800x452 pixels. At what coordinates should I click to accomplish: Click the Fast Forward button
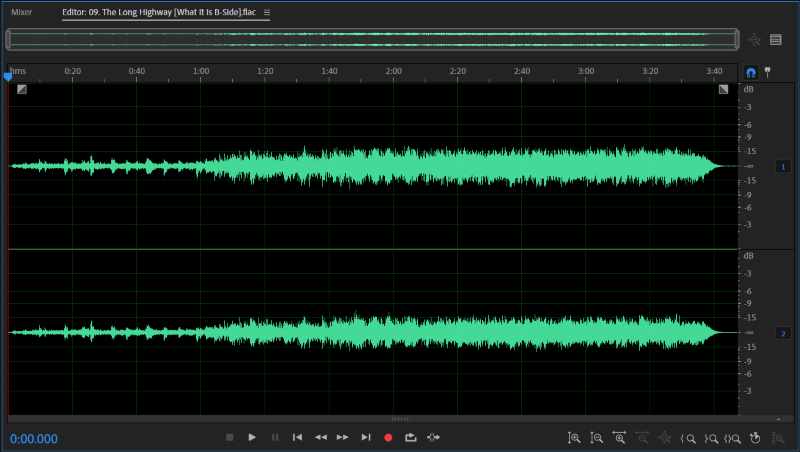(x=343, y=437)
